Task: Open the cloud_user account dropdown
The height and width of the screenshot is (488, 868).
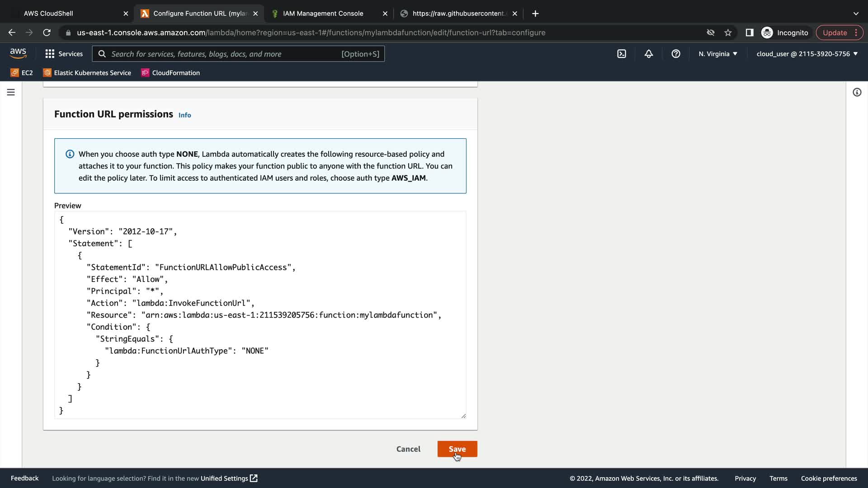Action: coord(807,54)
